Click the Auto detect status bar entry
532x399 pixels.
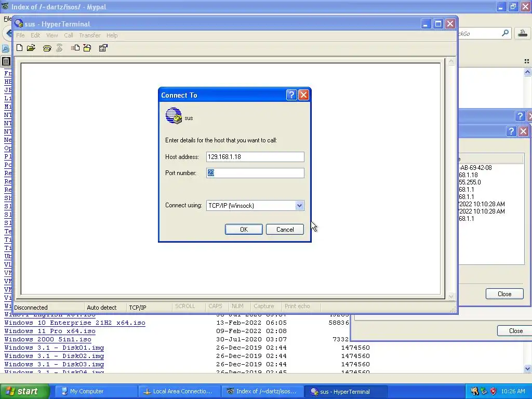click(101, 308)
